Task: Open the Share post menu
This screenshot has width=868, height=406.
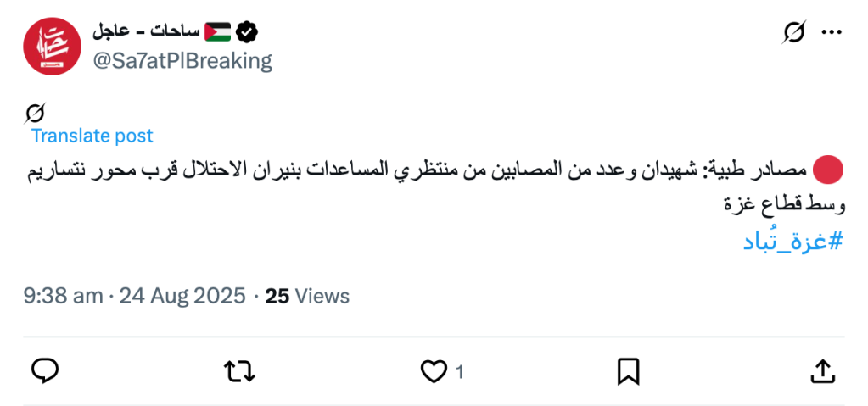Action: [x=821, y=370]
